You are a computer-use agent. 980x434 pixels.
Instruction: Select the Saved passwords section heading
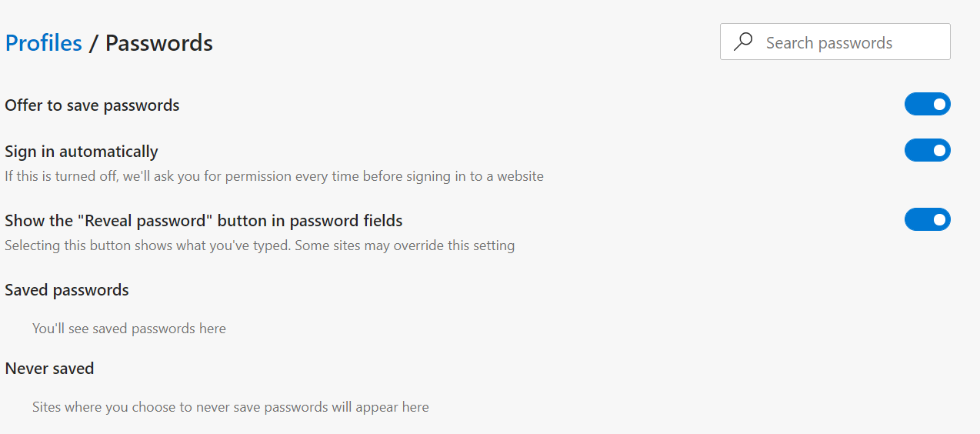pos(67,290)
